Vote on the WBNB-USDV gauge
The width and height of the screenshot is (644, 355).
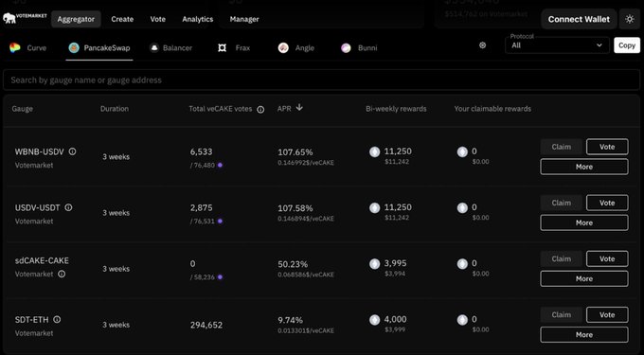click(607, 147)
